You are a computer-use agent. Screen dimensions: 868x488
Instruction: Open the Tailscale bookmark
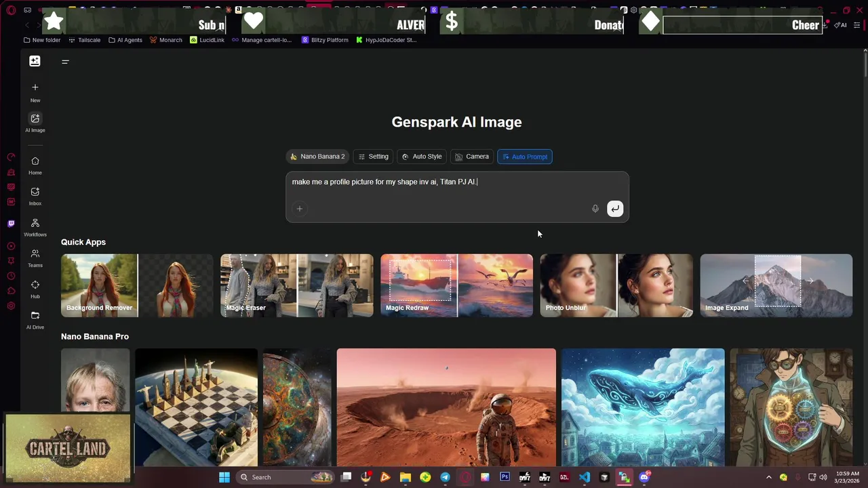pyautogui.click(x=84, y=40)
